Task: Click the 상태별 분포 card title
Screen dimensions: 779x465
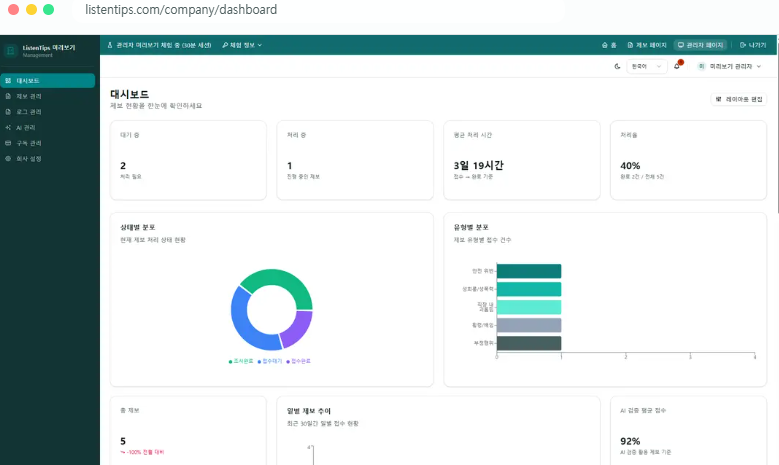Action: click(138, 228)
